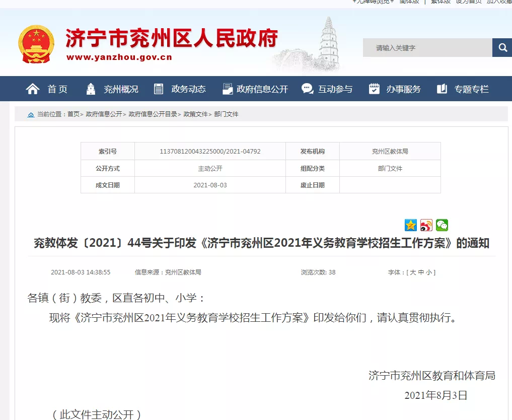The image size is (512, 420).
Task: Click the breadcrumb house icon
Action: point(31,115)
